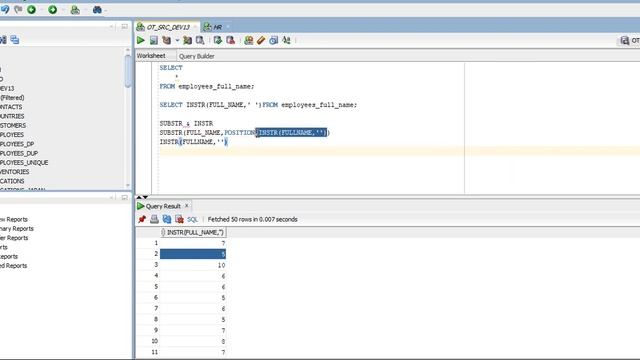
Task: Click the SQL link in results toolbar
Action: (x=192, y=220)
